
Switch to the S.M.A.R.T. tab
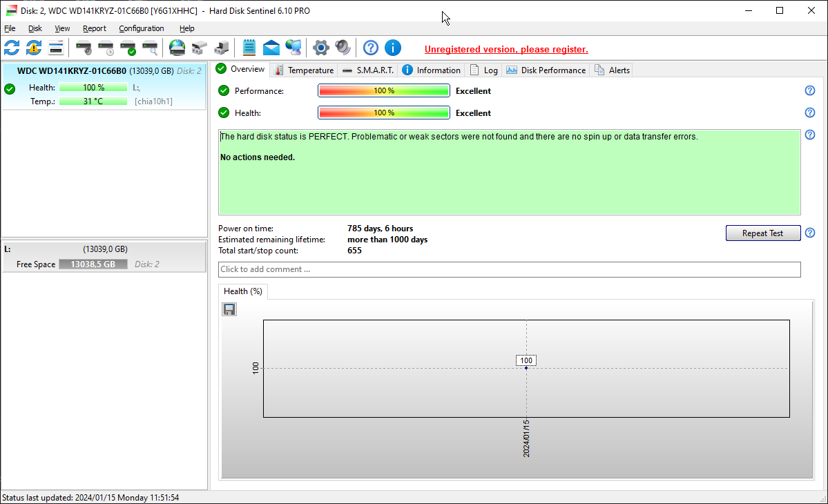[x=368, y=70]
